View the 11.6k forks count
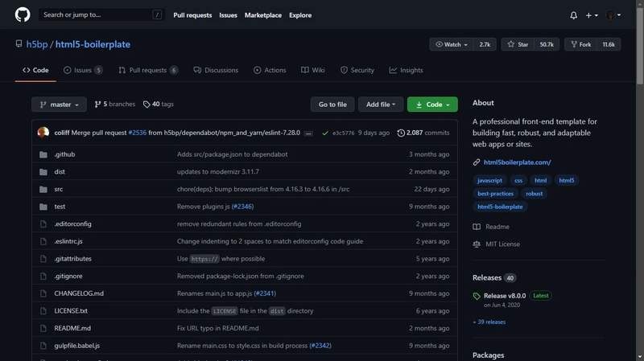The width and height of the screenshot is (644, 361). click(x=609, y=44)
